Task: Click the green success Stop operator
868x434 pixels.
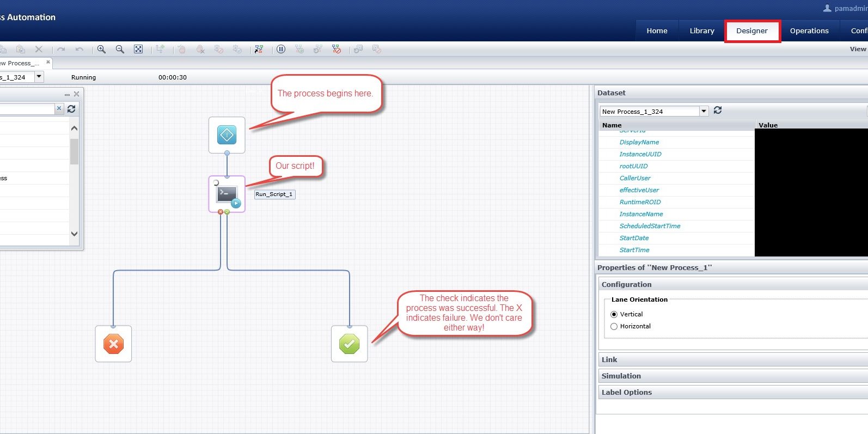Action: pos(349,344)
